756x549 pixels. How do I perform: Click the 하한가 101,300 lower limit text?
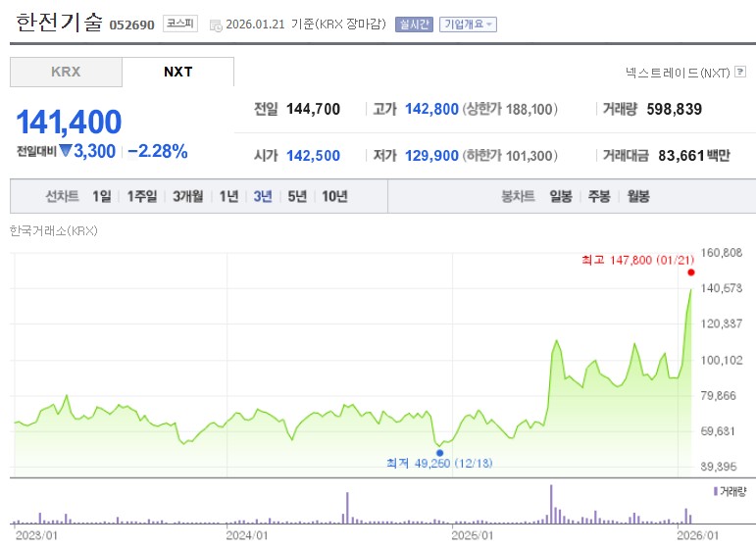510,156
